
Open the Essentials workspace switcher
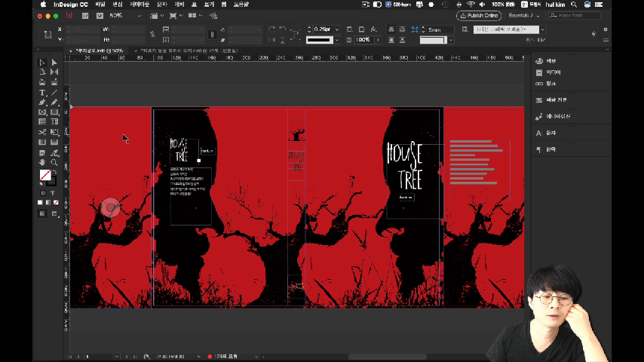[x=523, y=16]
